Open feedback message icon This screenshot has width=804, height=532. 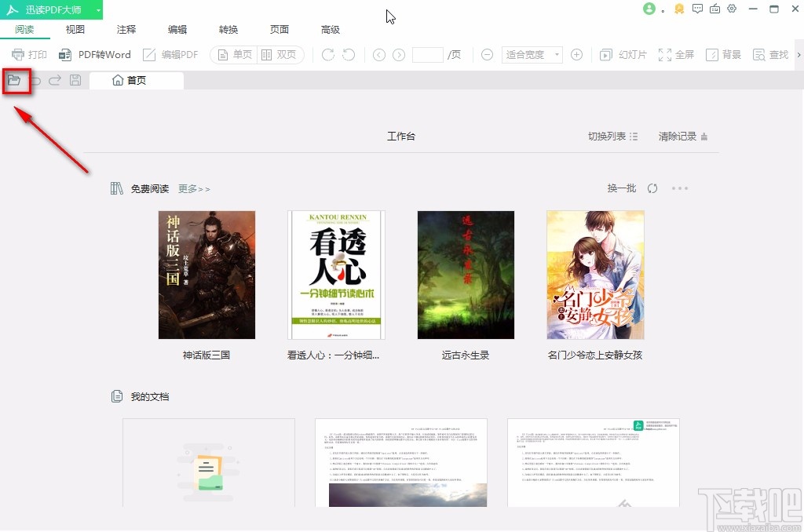697,9
